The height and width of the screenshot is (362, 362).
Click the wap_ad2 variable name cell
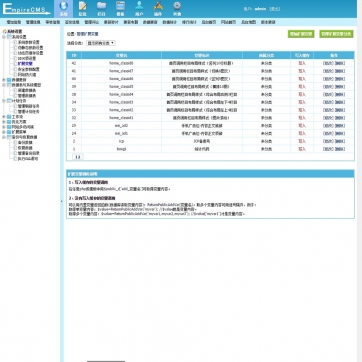[121, 126]
